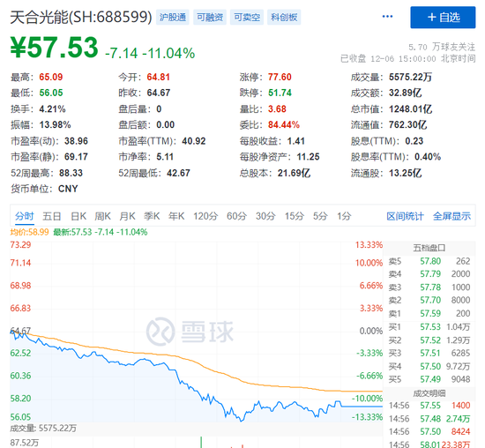Click the 买1 row at 57.53

click(x=429, y=327)
